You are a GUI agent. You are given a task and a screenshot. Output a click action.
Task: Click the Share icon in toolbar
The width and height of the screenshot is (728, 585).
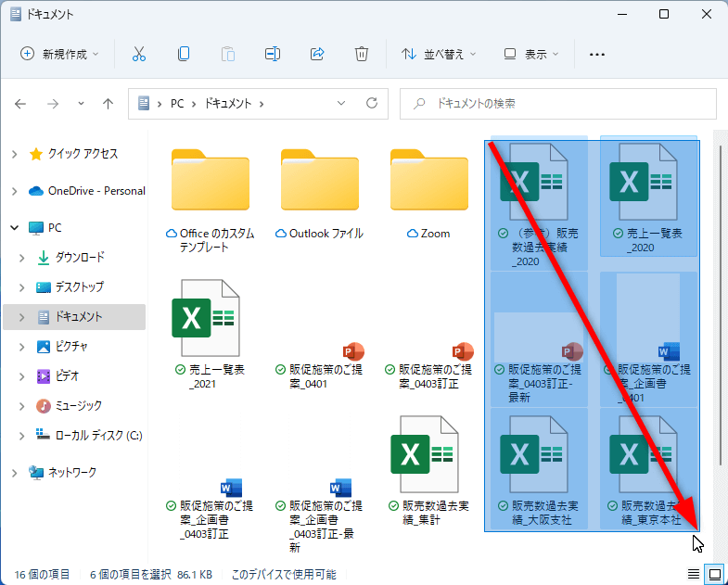[x=317, y=54]
